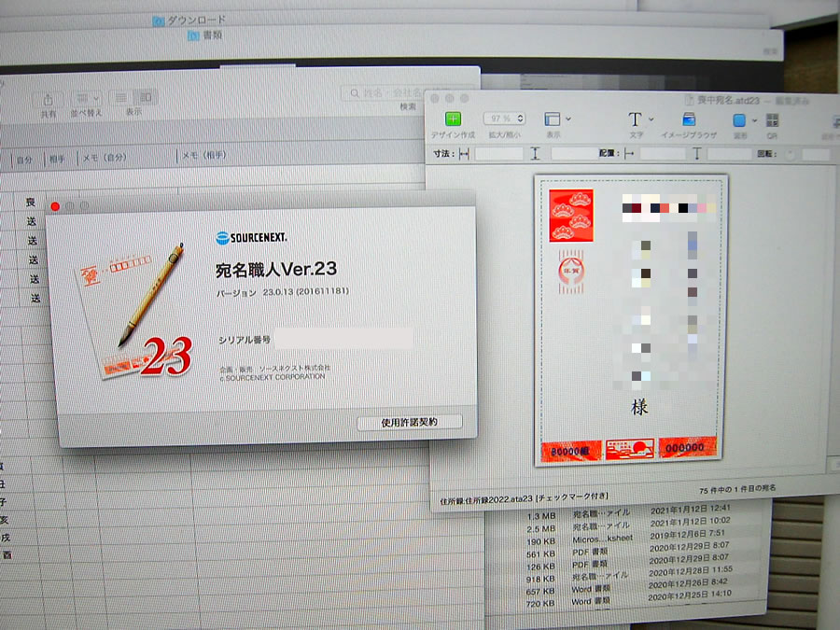Click the 使用許諾契約 button
Viewport: 840px width, 630px height.
[410, 422]
